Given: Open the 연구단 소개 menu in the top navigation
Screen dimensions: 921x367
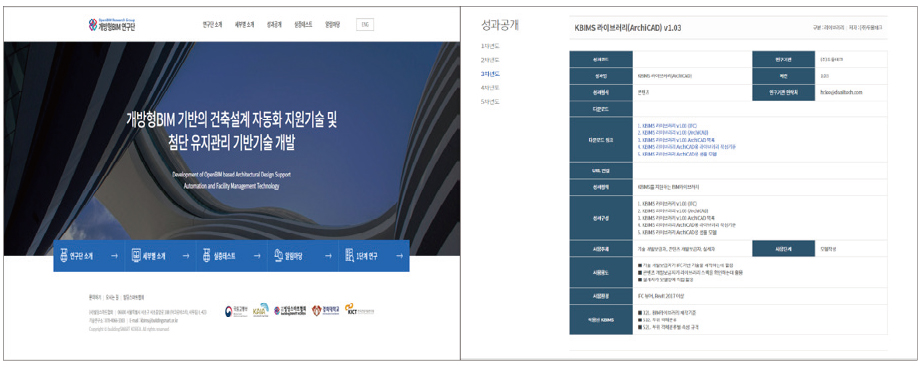Looking at the screenshot, I should pyautogui.click(x=212, y=25).
